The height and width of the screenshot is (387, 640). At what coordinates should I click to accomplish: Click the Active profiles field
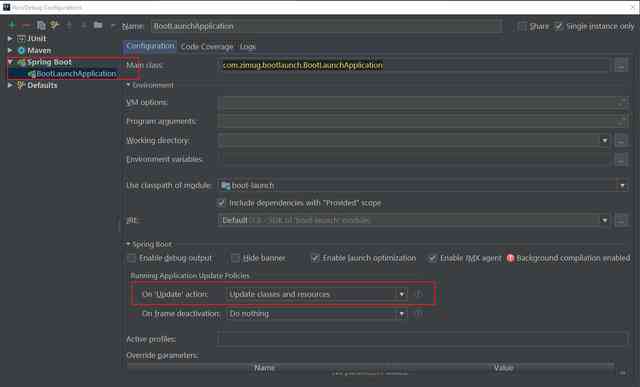(422, 339)
